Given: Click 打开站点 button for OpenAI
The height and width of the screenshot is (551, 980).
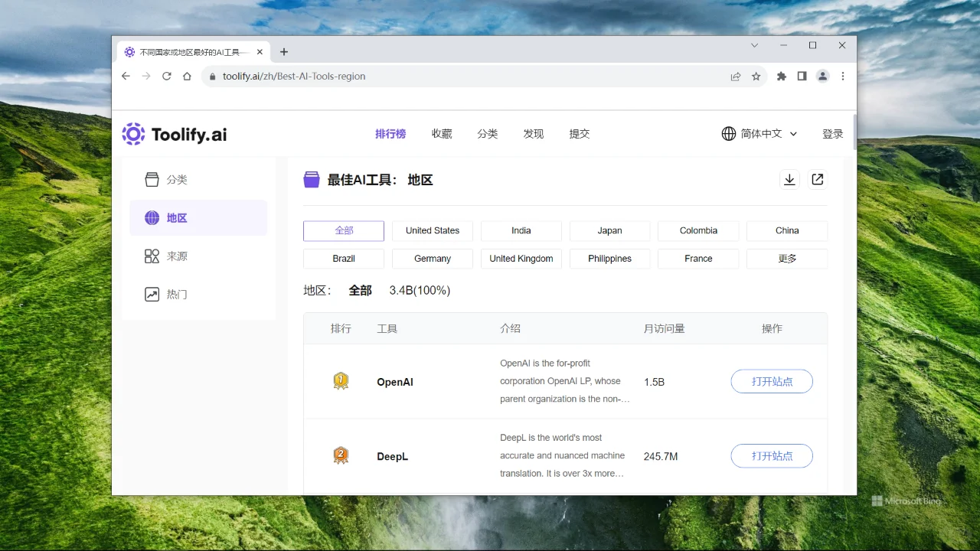Looking at the screenshot, I should 771,381.
